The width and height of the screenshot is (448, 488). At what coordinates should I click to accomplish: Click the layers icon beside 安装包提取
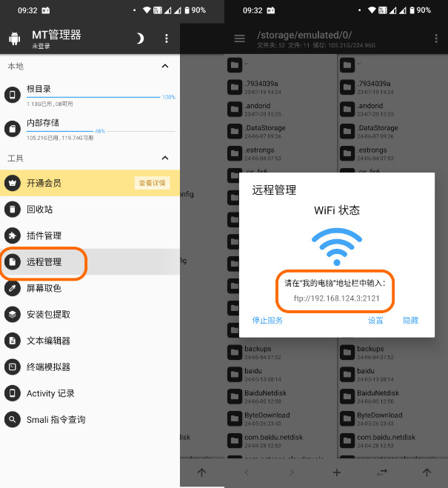click(x=13, y=314)
